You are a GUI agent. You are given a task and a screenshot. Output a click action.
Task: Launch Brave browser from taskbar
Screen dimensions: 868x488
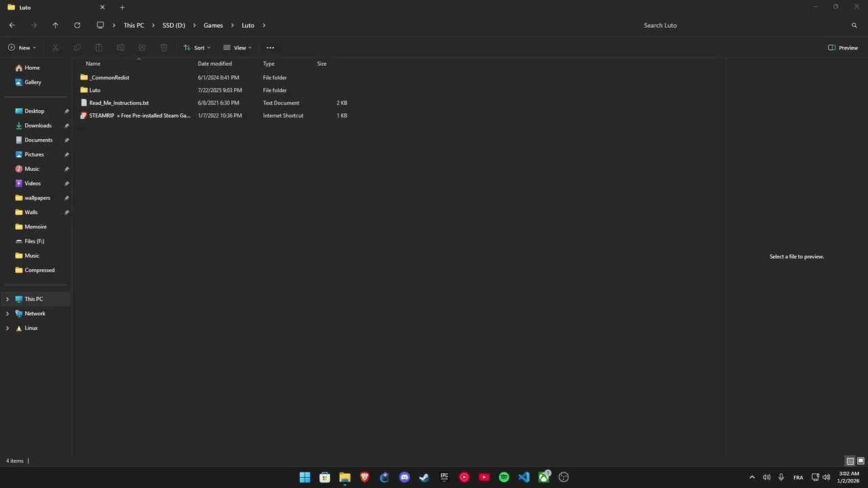[x=365, y=477]
